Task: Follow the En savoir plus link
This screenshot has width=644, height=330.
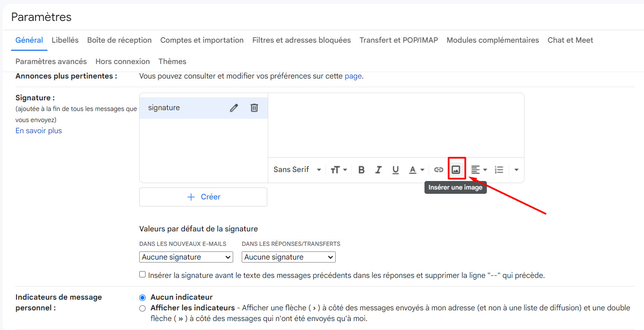Action: (x=38, y=131)
